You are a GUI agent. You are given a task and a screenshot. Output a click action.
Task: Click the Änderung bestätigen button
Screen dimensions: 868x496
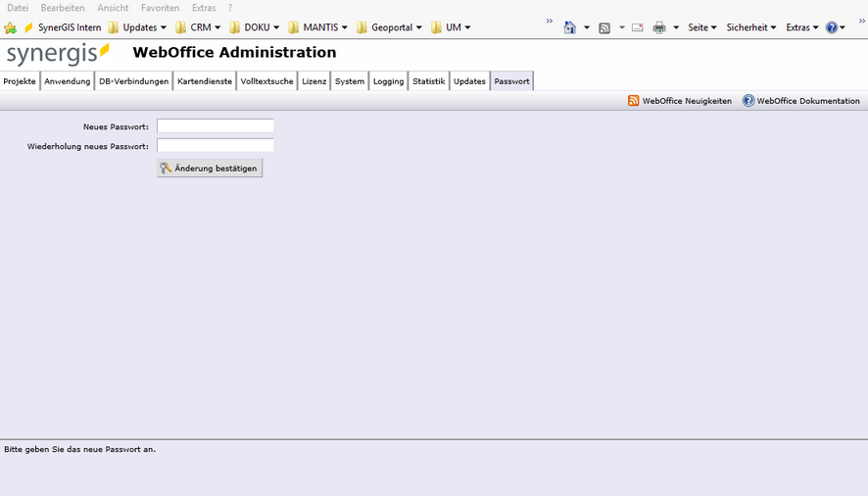point(210,168)
